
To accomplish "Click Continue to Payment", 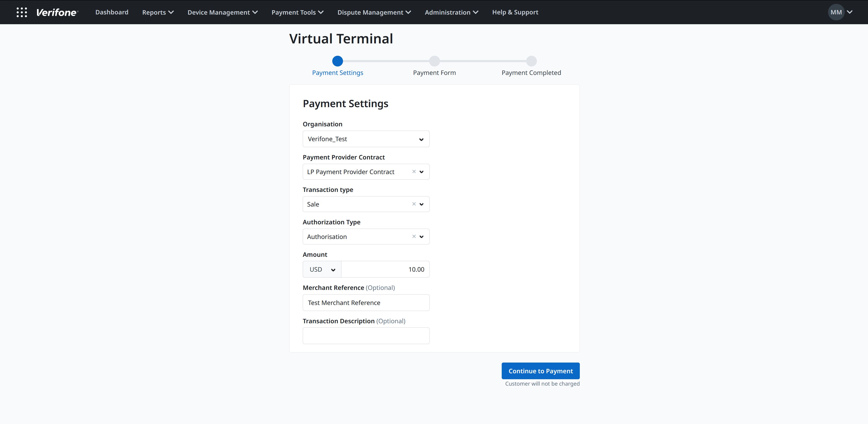I will click(541, 371).
